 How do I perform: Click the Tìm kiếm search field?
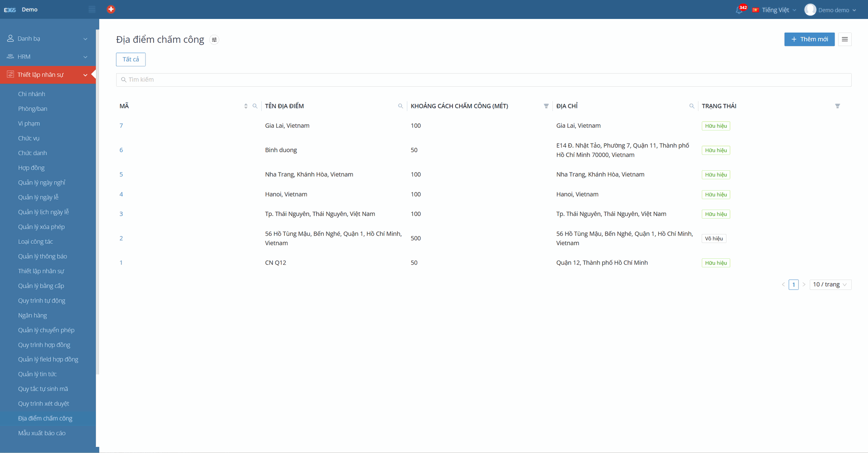tap(484, 80)
